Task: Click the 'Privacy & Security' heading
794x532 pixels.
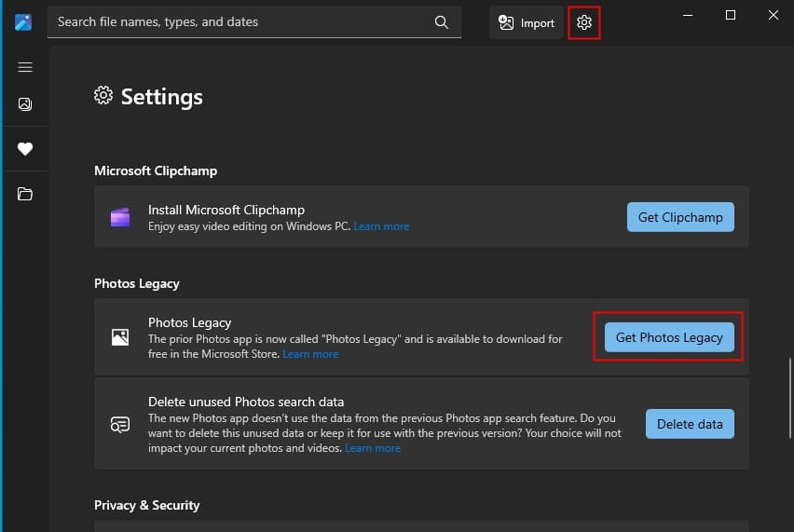Action: tap(147, 505)
